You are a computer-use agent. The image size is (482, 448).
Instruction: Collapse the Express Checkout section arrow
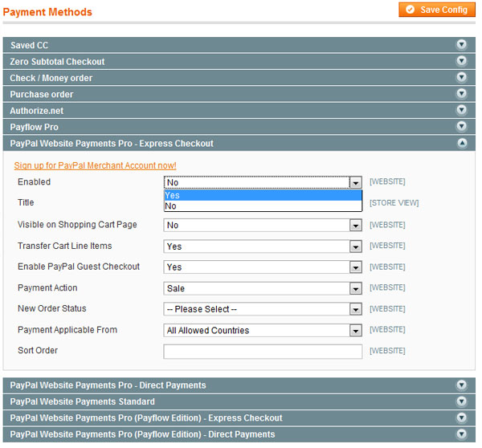461,143
